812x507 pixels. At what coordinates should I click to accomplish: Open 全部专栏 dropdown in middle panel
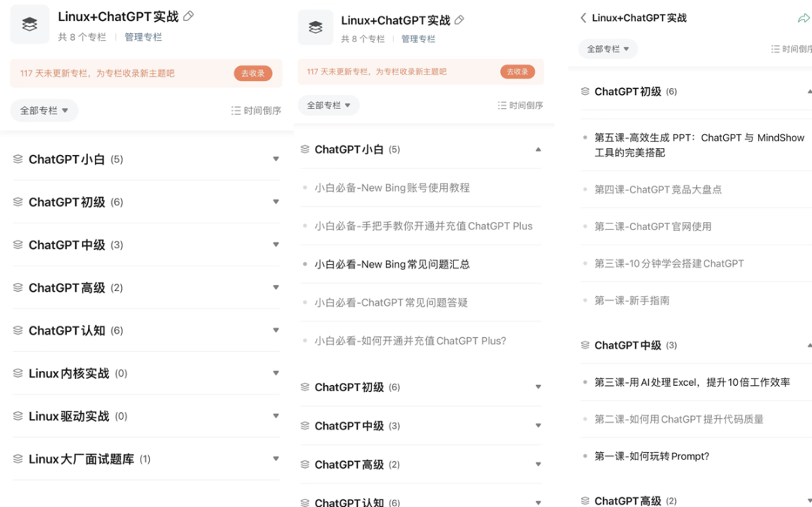pyautogui.click(x=329, y=105)
